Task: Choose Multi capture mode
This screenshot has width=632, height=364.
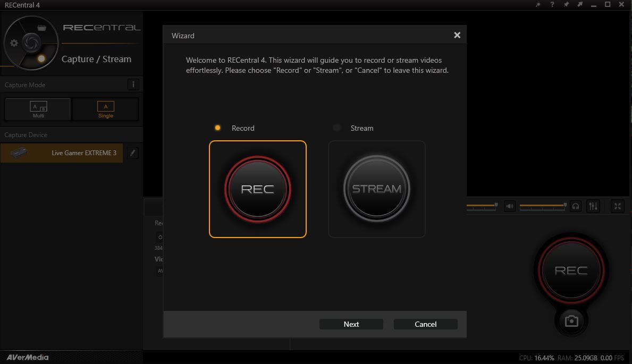Action: [x=38, y=109]
